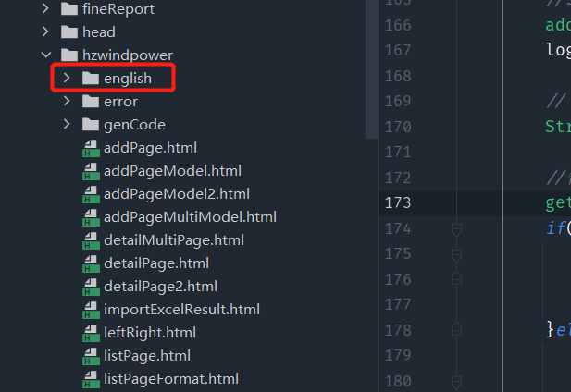Toggle code fold marker at line 180
Image resolution: width=571 pixels, height=392 pixels.
[455, 380]
